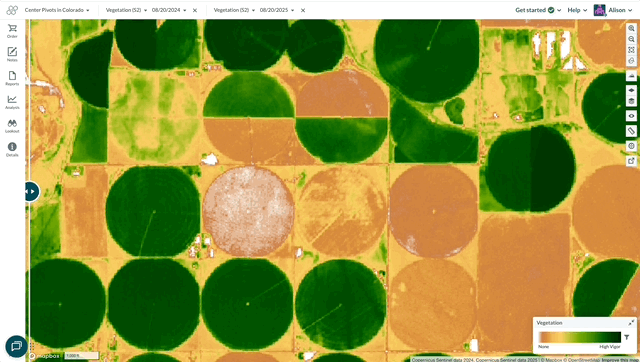Expand the Get started menu
The image size is (640, 362).
538,10
